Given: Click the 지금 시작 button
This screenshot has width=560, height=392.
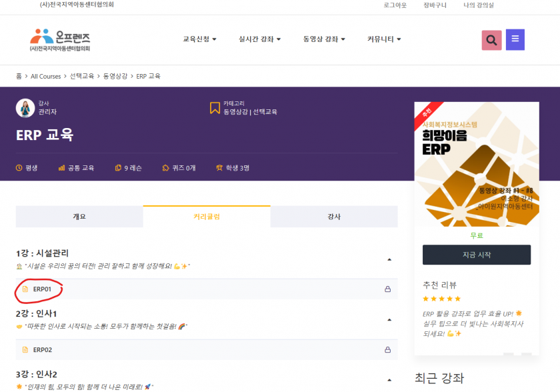Looking at the screenshot, I should tap(477, 255).
